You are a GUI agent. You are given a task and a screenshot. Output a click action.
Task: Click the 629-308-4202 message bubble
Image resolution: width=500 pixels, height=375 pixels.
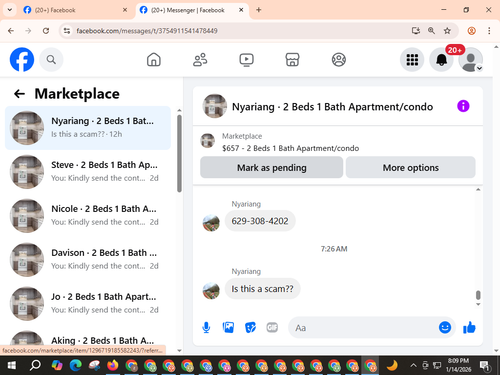[x=260, y=221]
